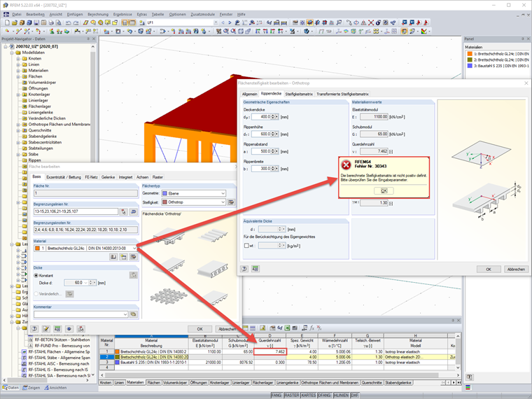Screen dimensions: 532x399
Task: Click the orange swatch for material 1 in Panel
Action: tap(470, 54)
